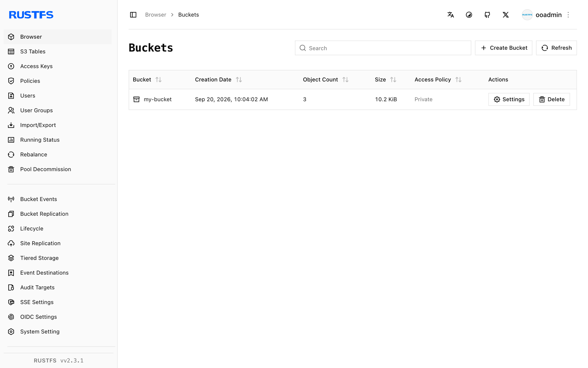Viewport: 588px width, 368px height.
Task: Click the Bucket Events broadcast icon
Action: [x=11, y=199]
